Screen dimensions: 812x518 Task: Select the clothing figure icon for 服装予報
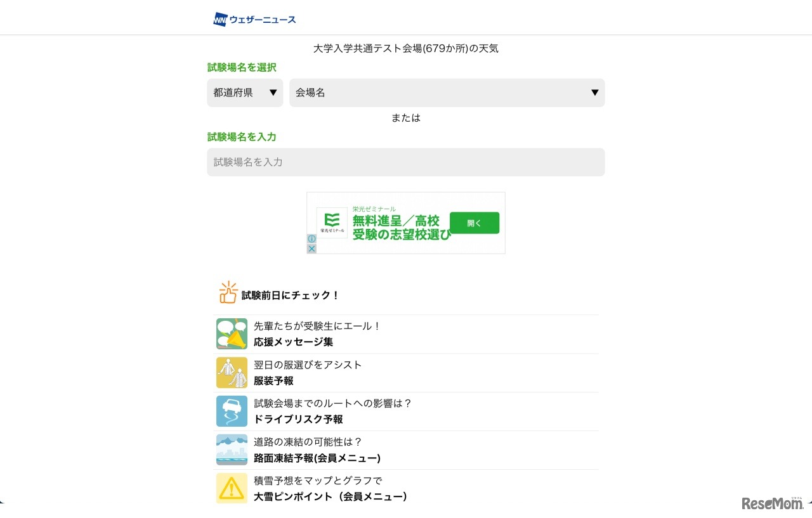(x=232, y=372)
